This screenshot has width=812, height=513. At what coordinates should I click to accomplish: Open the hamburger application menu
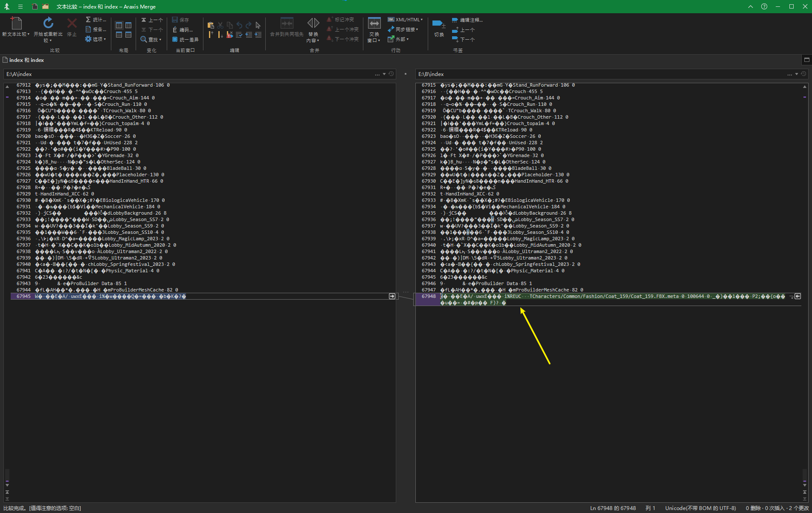[20, 7]
